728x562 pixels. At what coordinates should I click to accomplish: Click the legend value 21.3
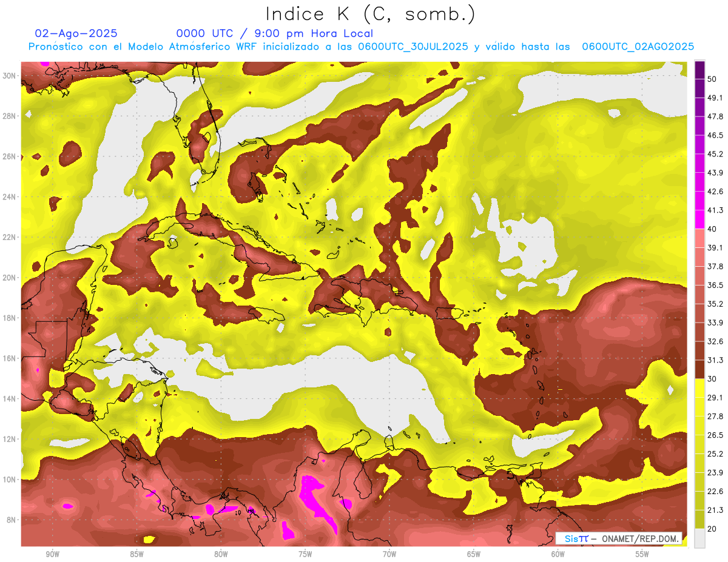tap(715, 510)
